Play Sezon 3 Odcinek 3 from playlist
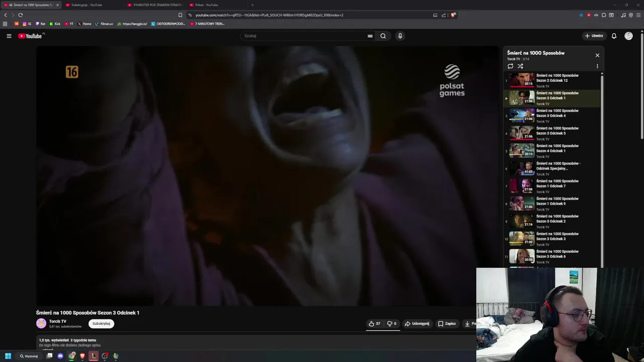The height and width of the screenshot is (362, 644). click(552, 239)
